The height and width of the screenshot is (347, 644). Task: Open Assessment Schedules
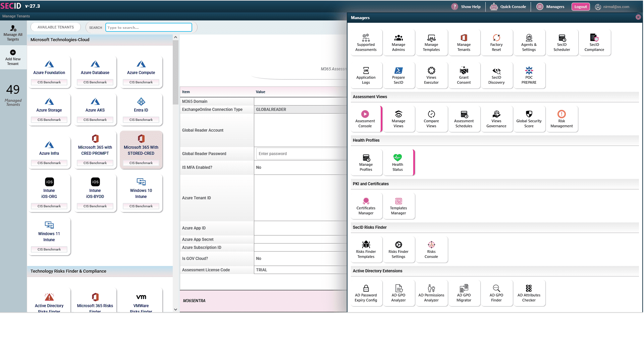(464, 119)
